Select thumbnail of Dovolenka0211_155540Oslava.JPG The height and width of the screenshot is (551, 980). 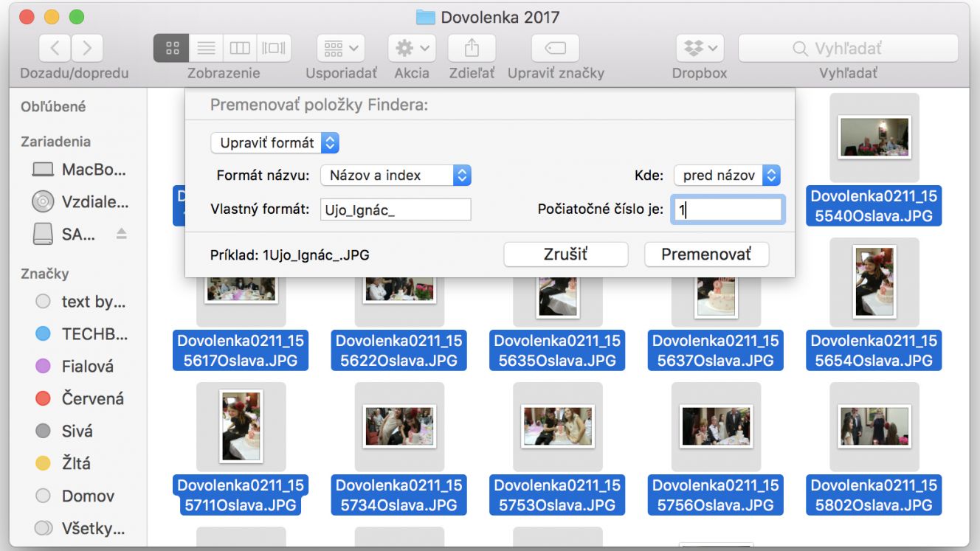click(874, 137)
